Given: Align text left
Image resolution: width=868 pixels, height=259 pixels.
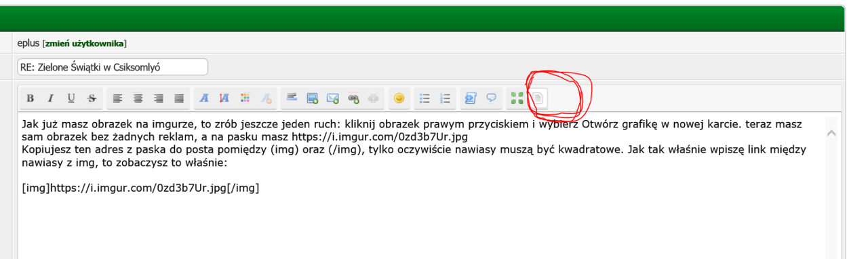Looking at the screenshot, I should [x=117, y=98].
